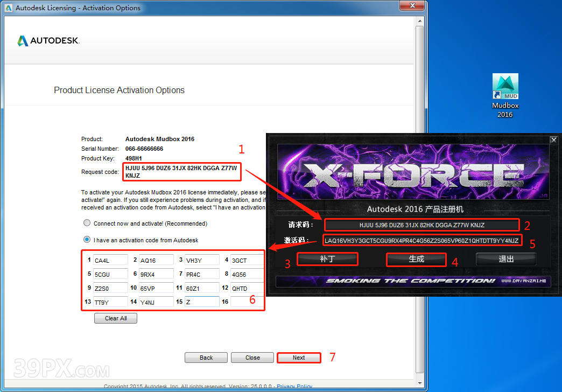Viewport: 562px width, 392px height.
Task: Click the dialog's vertical scrollbar down arrow
Action: [420, 383]
